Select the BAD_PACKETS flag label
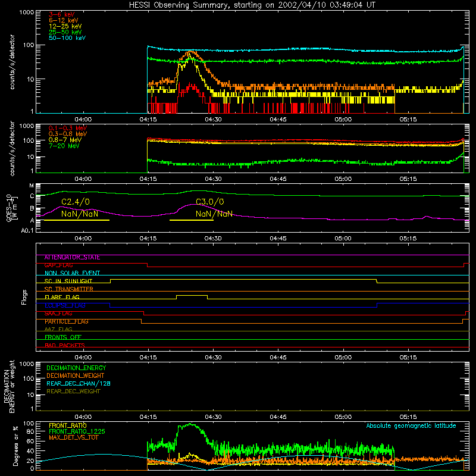 (65, 345)
